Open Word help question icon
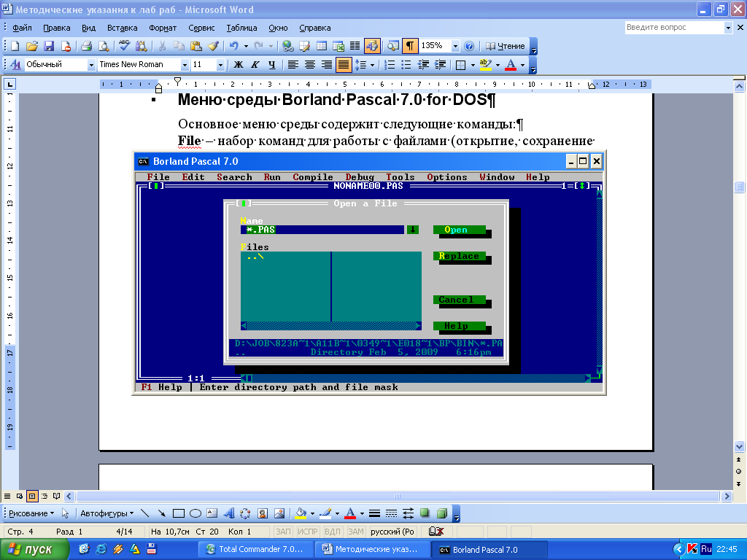Viewport: 747px width, 560px height. click(x=469, y=46)
